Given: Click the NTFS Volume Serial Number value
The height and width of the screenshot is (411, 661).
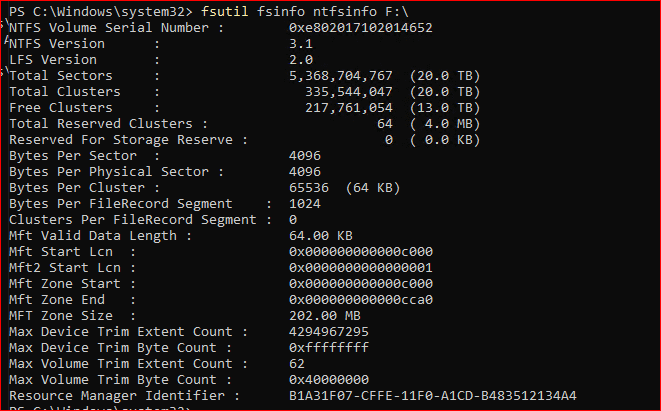Looking at the screenshot, I should [360, 28].
